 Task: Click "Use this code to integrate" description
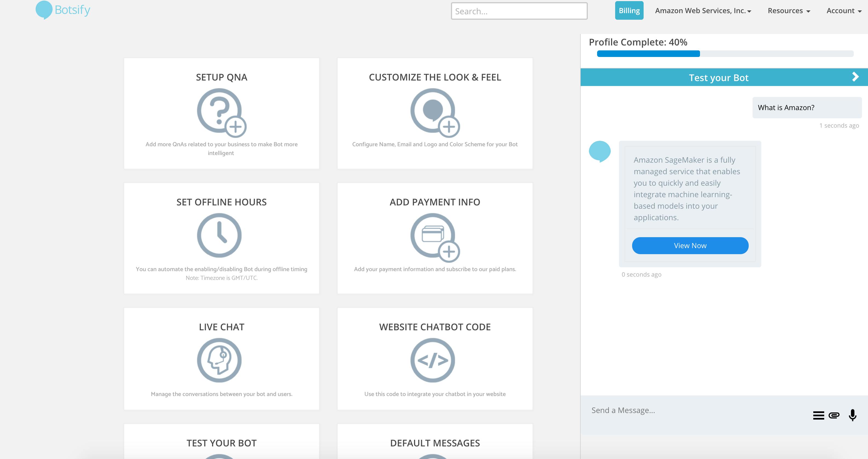[435, 394]
